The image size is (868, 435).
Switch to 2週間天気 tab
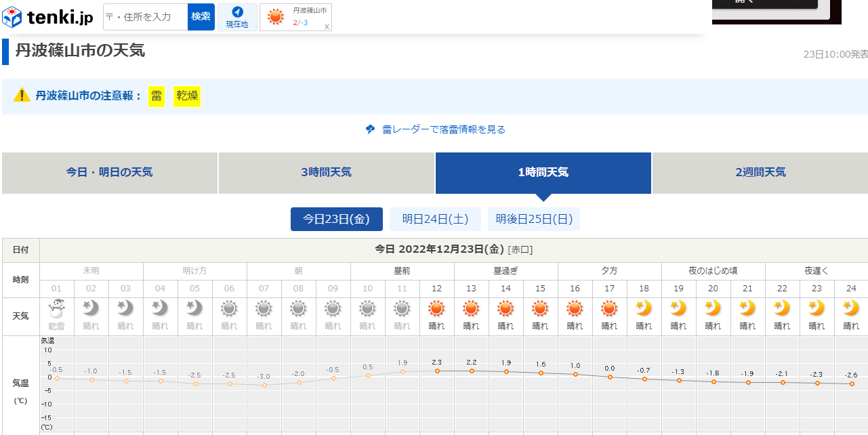(x=760, y=173)
